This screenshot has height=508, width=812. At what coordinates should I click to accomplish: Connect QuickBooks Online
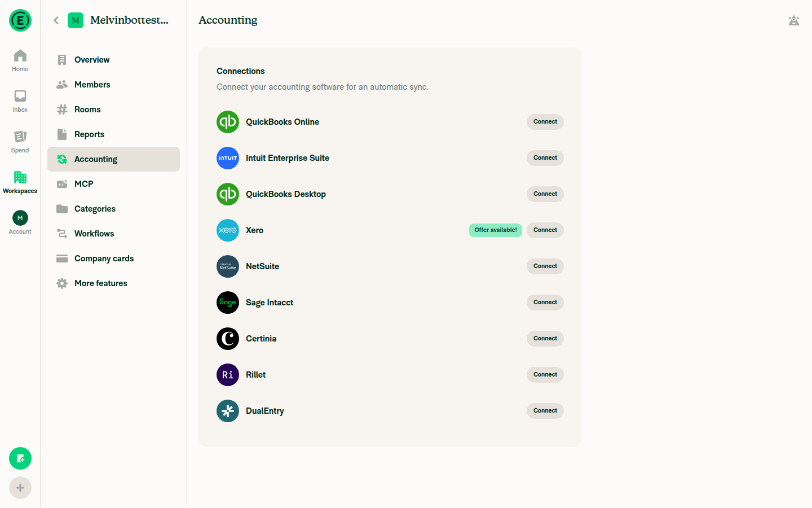tap(545, 122)
